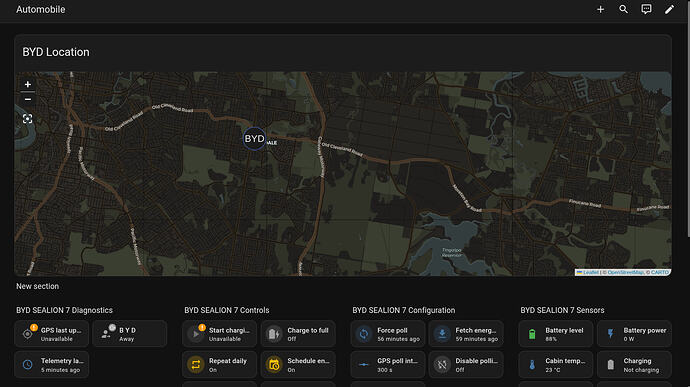Click the "Automobile" dashboard title
This screenshot has width=690, height=387.
coord(40,9)
